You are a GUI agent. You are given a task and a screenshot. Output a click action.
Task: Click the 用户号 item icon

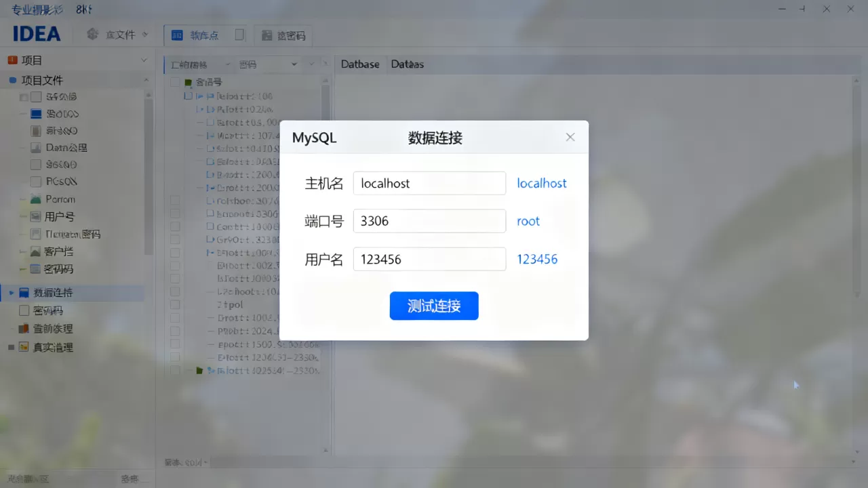pyautogui.click(x=36, y=217)
